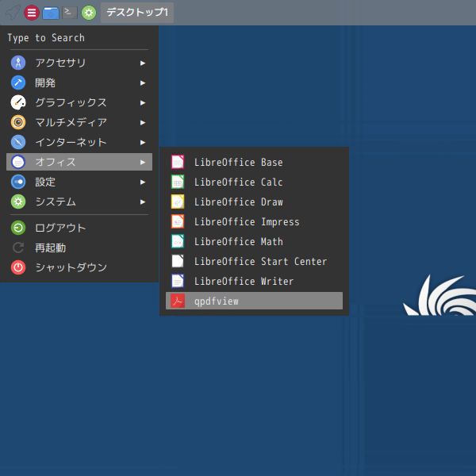Click the LibreOffice Writer icon
This screenshot has height=476, width=476.
coord(178,281)
